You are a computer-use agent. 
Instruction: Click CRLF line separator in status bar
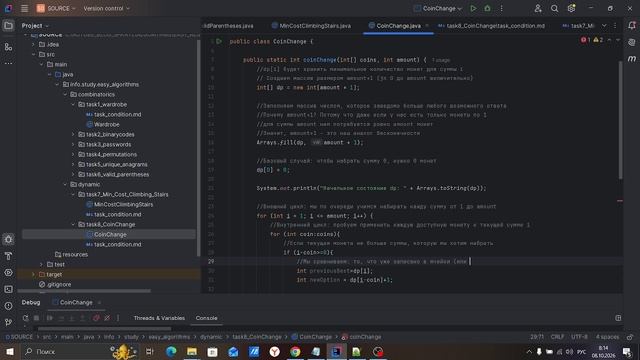tap(557, 337)
